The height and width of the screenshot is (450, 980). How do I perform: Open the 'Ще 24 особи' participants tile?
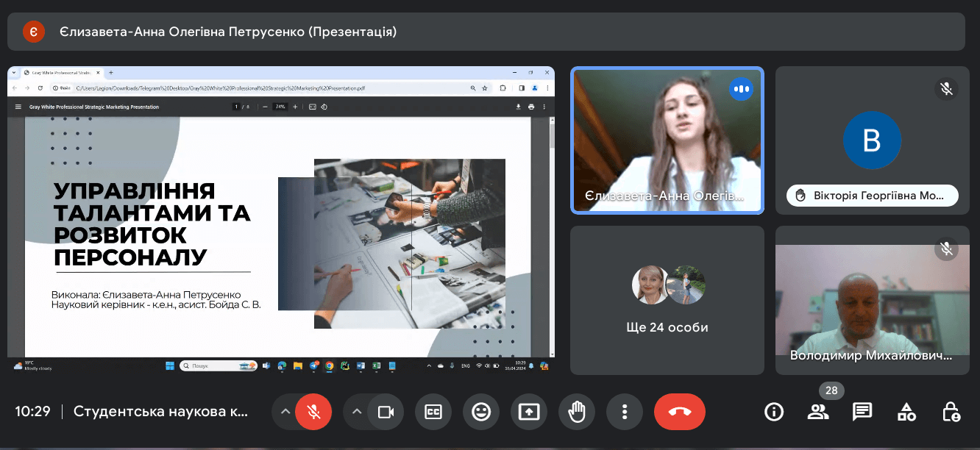[x=667, y=300]
